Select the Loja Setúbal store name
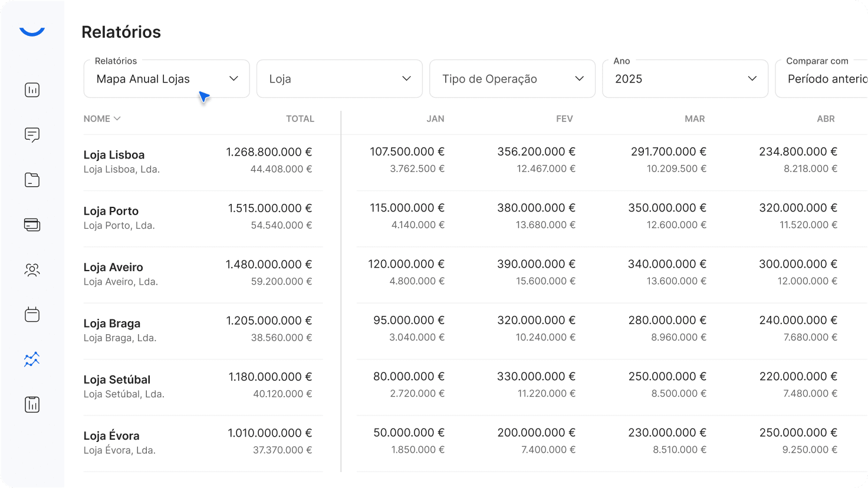 coord(117,380)
